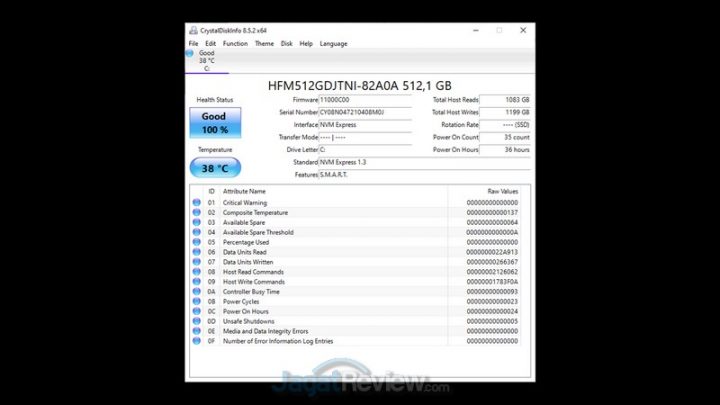This screenshot has height=405, width=720.
Task: Click the blue icon for Host Read Commands
Action: 197,271
